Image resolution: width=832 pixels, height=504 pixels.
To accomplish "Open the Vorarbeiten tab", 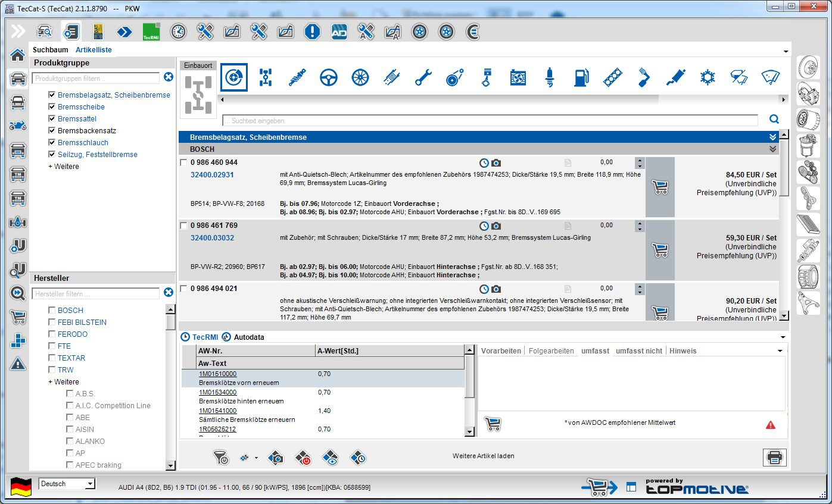I will (501, 351).
